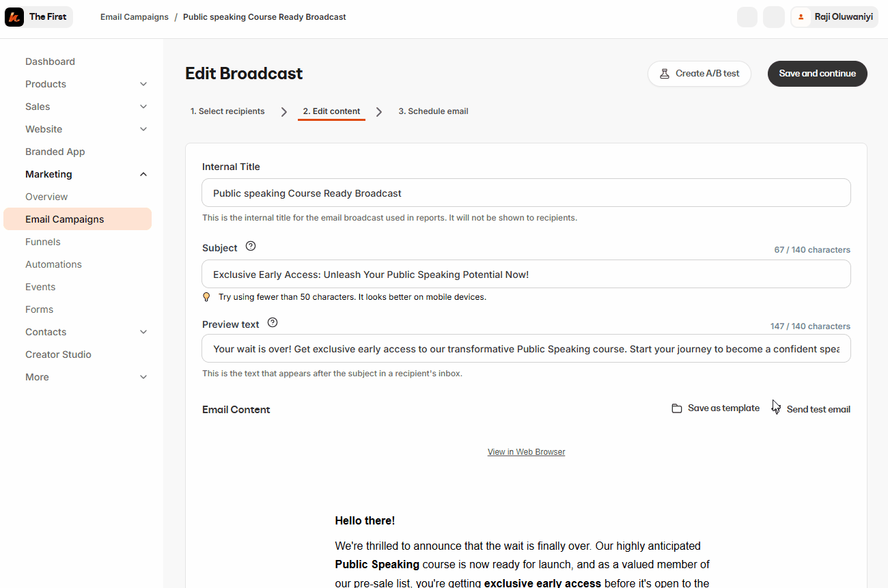Image resolution: width=888 pixels, height=588 pixels.
Task: Click the Kajabi logo icon
Action: pos(14,17)
